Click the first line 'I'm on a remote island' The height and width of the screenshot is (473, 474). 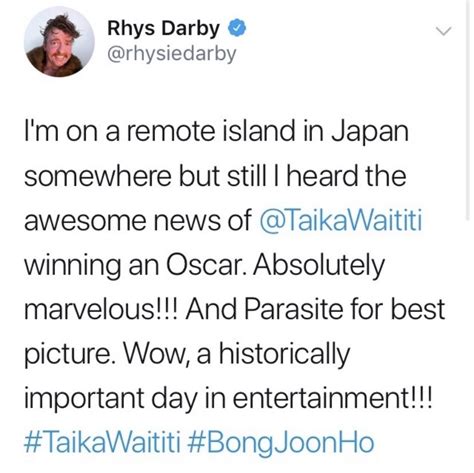click(x=159, y=131)
